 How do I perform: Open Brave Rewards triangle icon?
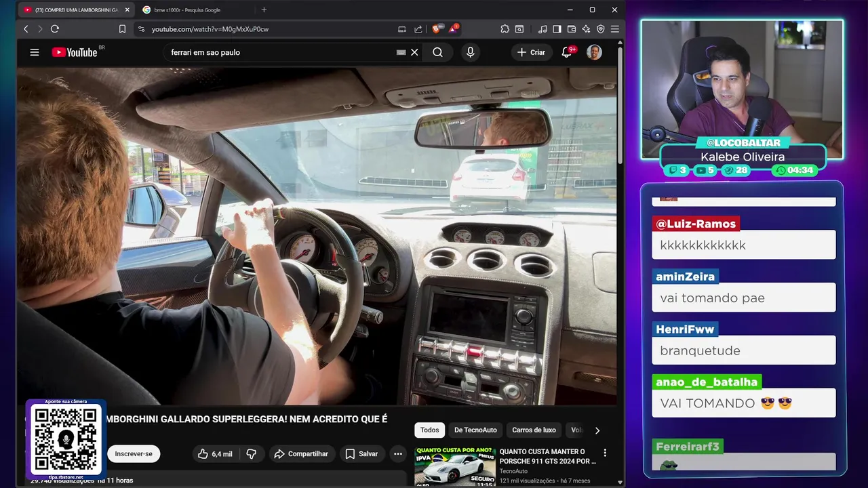point(452,29)
